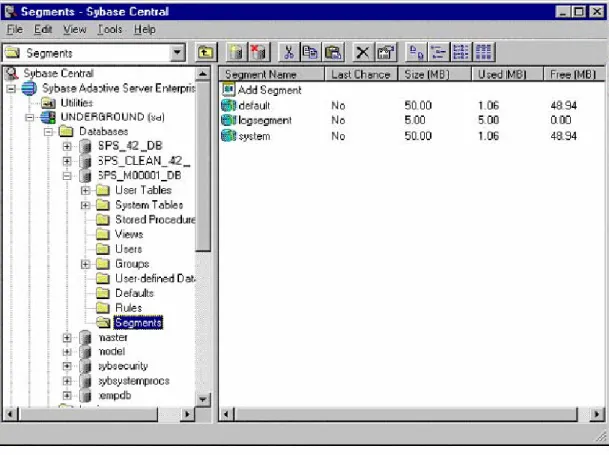Sort by Free (MB) column header

pos(574,74)
